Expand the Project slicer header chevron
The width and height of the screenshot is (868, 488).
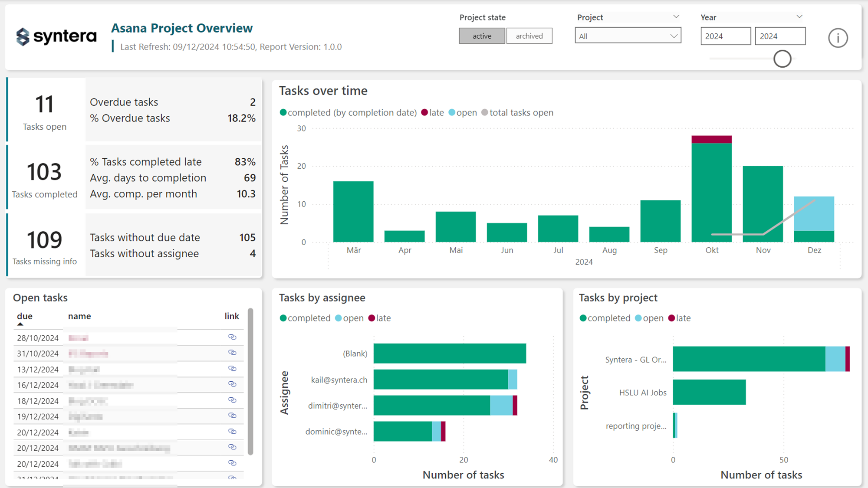coord(675,17)
